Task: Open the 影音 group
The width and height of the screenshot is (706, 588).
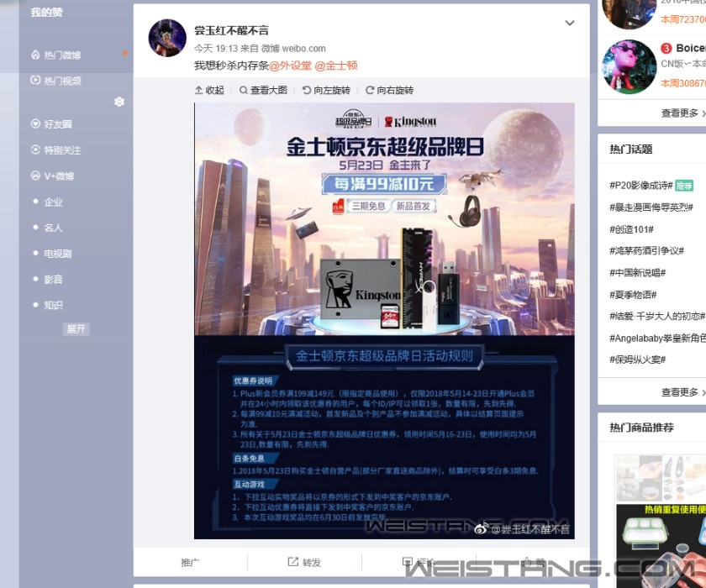Action: 53,280
